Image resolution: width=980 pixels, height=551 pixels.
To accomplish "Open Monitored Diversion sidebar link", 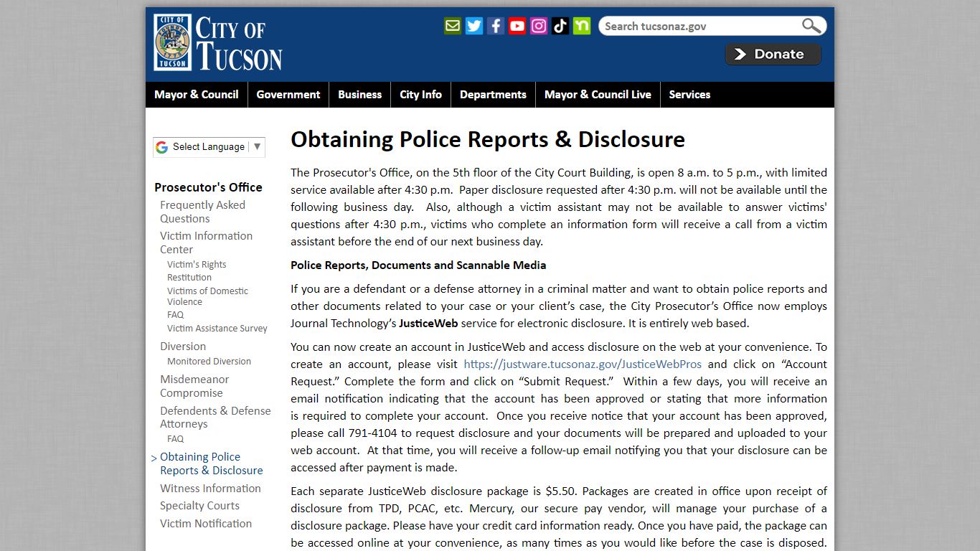I will coord(209,362).
